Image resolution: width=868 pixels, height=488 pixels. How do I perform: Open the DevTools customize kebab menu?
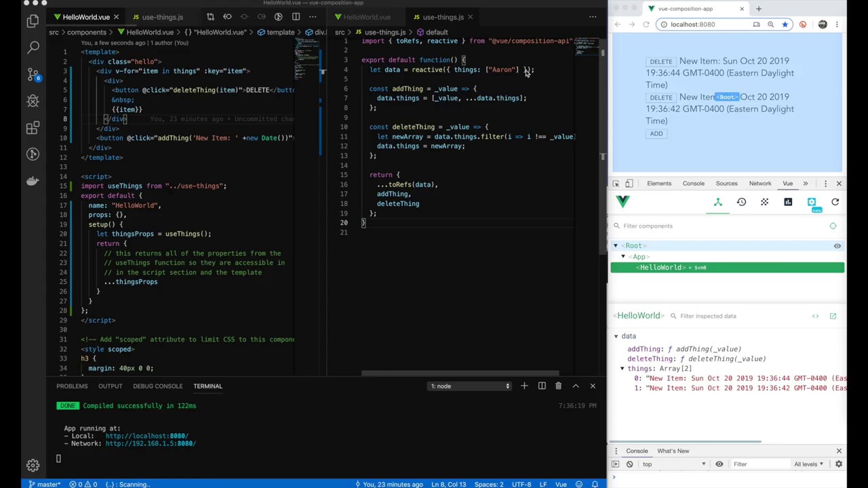825,183
